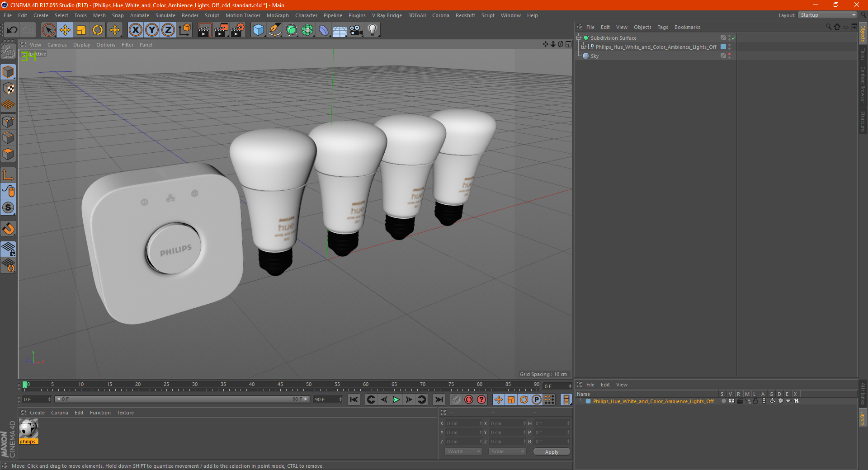Click the preview range slider bar
Viewport: 868px width, 470px height.
(182, 399)
